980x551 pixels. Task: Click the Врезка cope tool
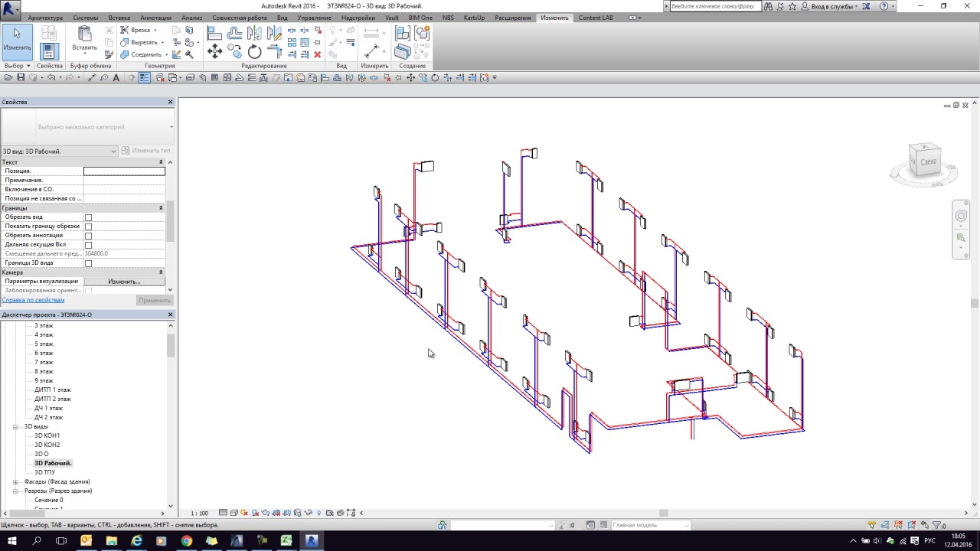point(138,30)
